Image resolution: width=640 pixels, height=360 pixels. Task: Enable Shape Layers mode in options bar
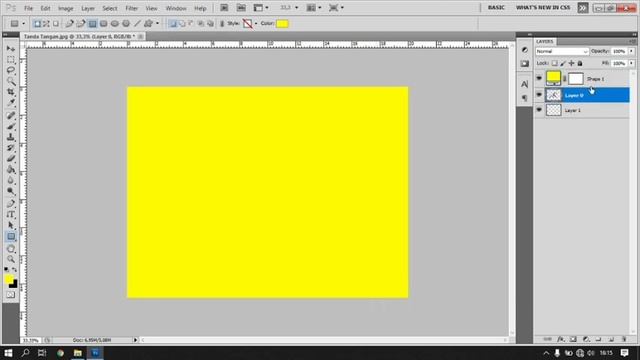[37, 24]
